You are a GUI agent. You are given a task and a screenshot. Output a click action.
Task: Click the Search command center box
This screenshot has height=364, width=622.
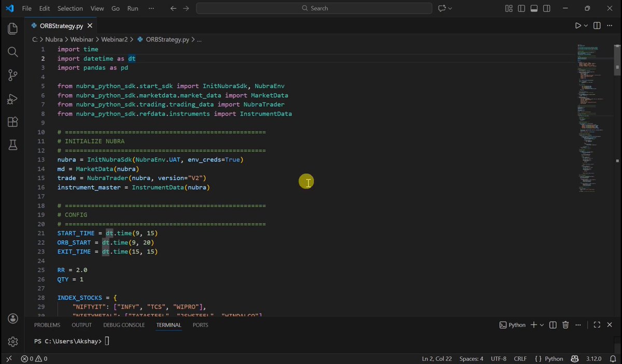tap(314, 8)
